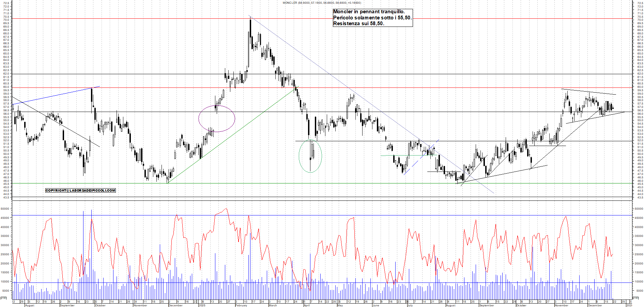Click the 50000 label on the left volume axis
The width and height of the screenshot is (644, 307).
(x=5, y=209)
